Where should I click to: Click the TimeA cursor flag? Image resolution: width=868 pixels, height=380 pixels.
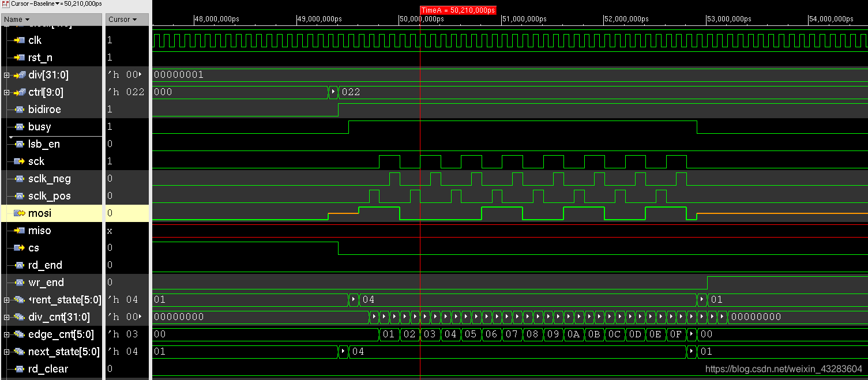pyautogui.click(x=458, y=10)
